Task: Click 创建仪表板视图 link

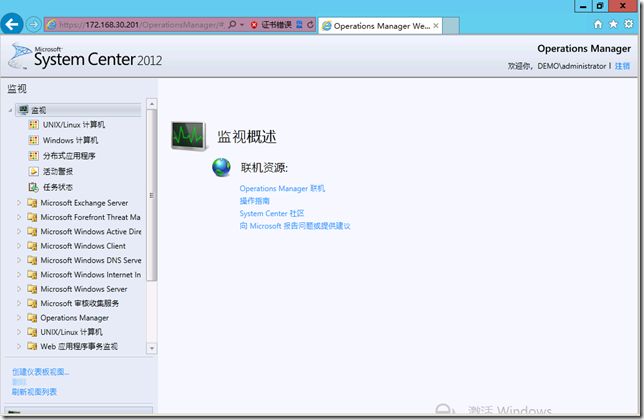Action: pyautogui.click(x=40, y=372)
